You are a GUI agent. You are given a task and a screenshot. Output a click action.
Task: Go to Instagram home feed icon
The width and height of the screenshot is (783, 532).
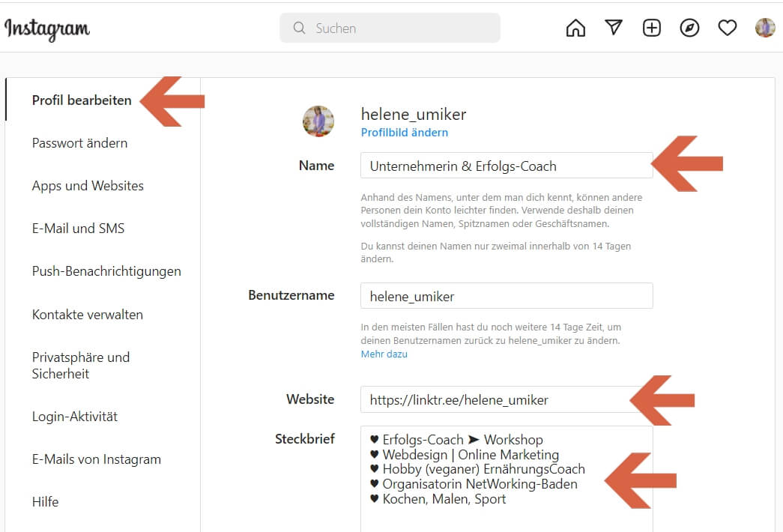click(x=575, y=28)
